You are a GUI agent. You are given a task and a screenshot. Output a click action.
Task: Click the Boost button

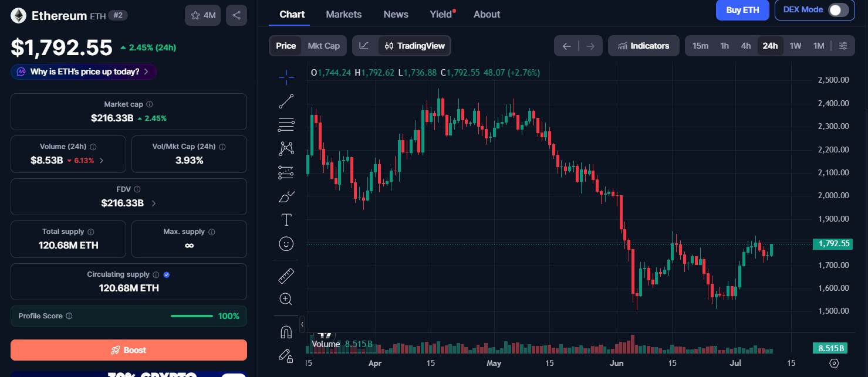tap(129, 350)
